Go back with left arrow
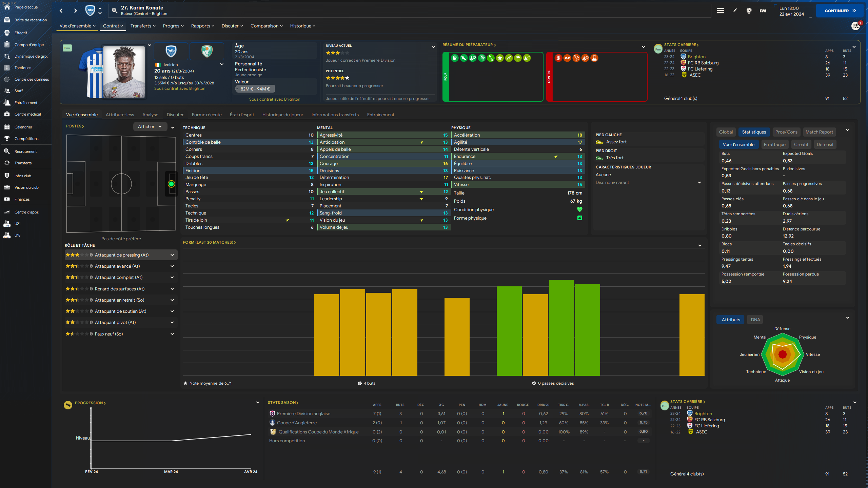Viewport: 868px width, 488px height. 61,11
